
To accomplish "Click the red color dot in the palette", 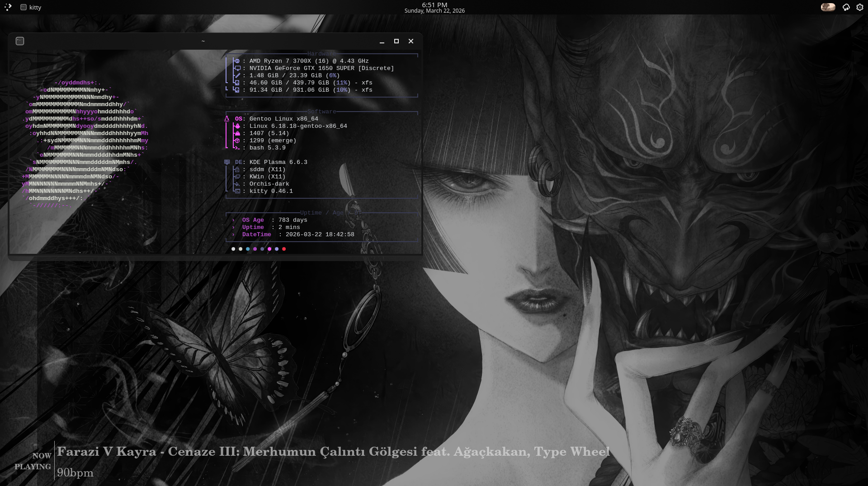I will coord(284,249).
